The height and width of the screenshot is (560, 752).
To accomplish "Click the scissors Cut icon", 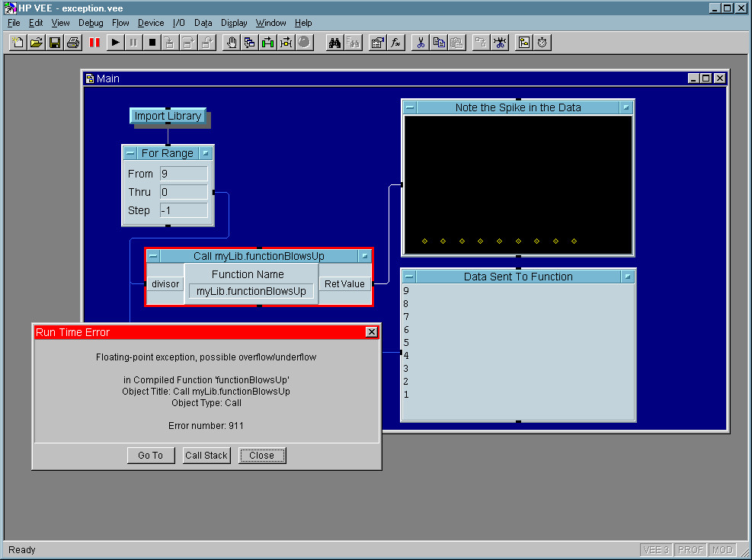I will coord(420,43).
